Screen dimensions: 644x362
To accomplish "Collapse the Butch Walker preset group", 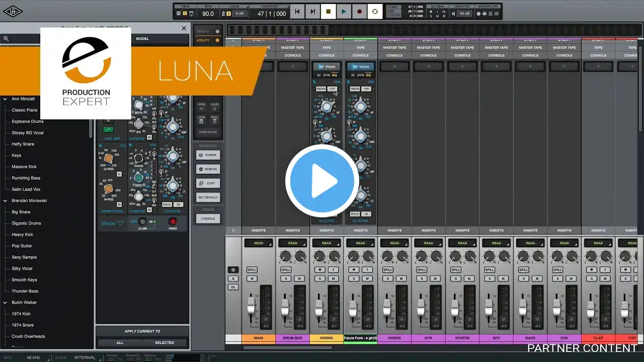I will click(6, 303).
